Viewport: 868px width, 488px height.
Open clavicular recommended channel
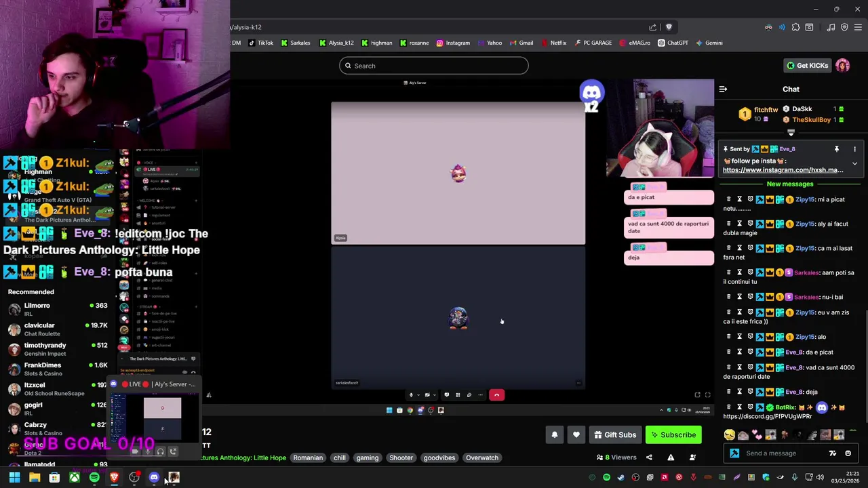coord(56,329)
